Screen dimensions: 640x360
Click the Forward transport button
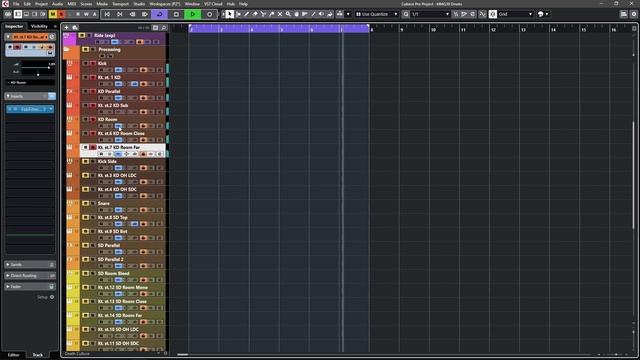(144, 14)
